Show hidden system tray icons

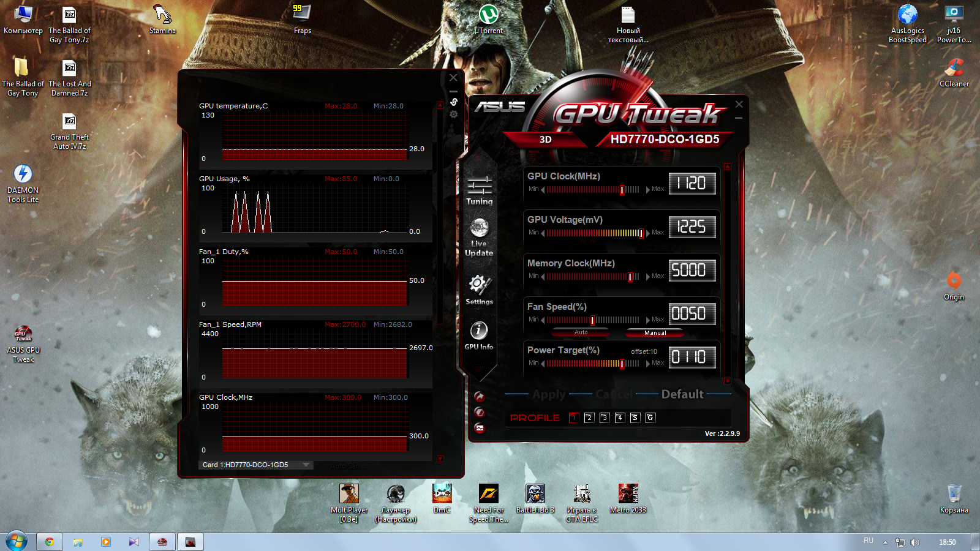click(x=885, y=542)
